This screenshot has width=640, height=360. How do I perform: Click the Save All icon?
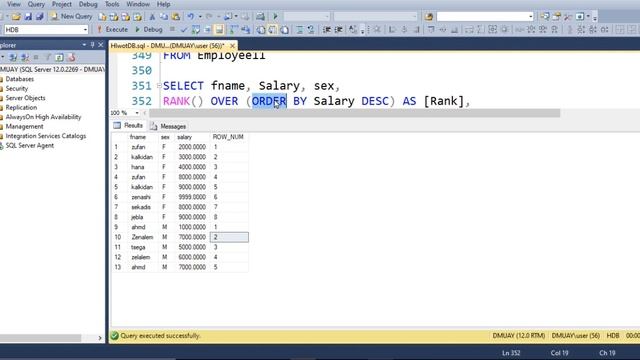pos(40,17)
